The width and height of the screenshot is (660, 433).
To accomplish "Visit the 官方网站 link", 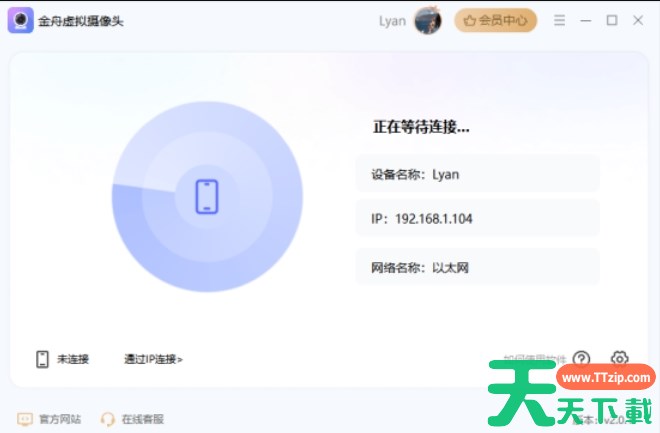I will click(x=60, y=419).
